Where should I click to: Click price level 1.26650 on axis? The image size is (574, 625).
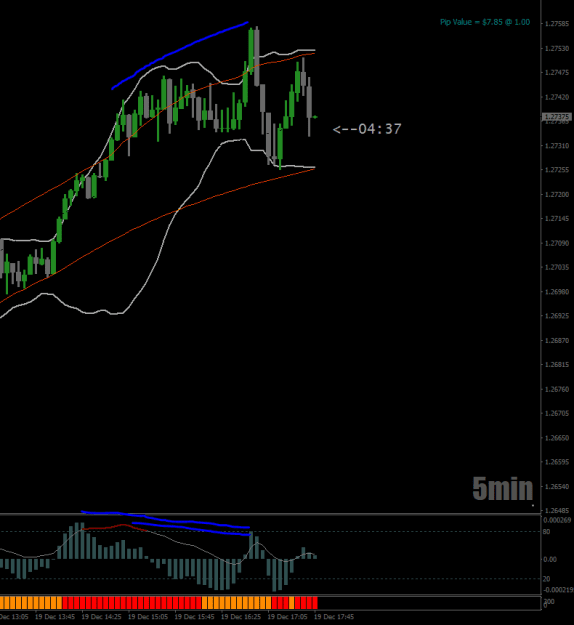pyautogui.click(x=557, y=438)
